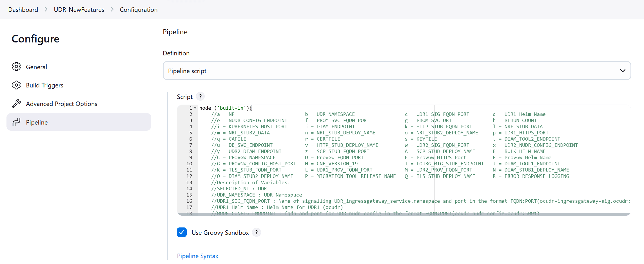Image resolution: width=644 pixels, height=264 pixels.
Task: Open Advanced Project Options section
Action: click(62, 103)
